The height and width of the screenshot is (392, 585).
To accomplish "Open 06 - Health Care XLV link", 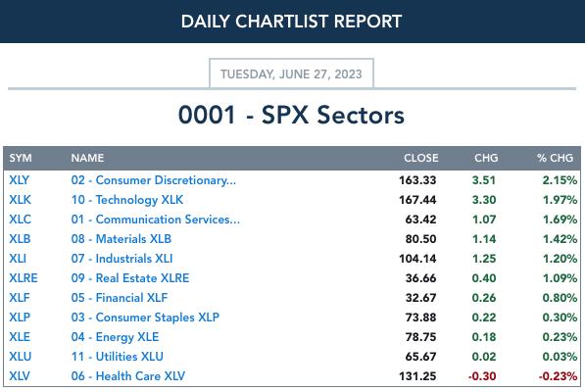I will pos(128,376).
